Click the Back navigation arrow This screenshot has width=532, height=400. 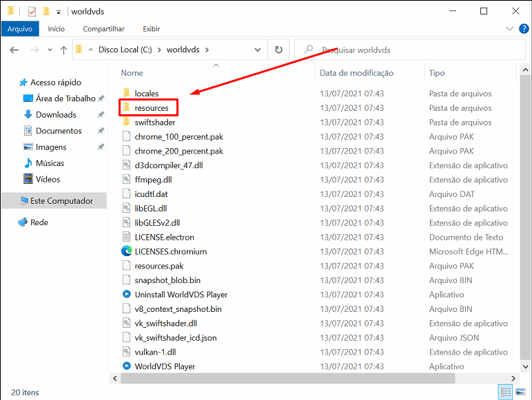pos(14,50)
